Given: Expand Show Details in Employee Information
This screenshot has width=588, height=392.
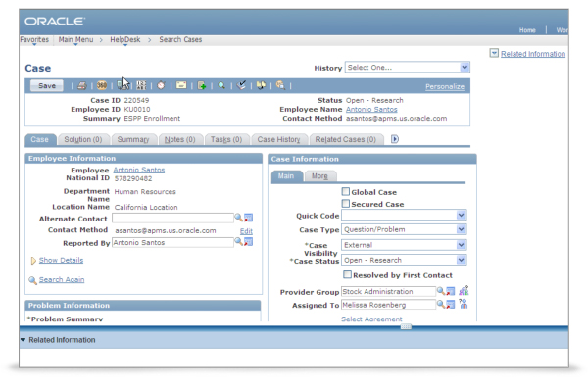Looking at the screenshot, I should [x=61, y=260].
